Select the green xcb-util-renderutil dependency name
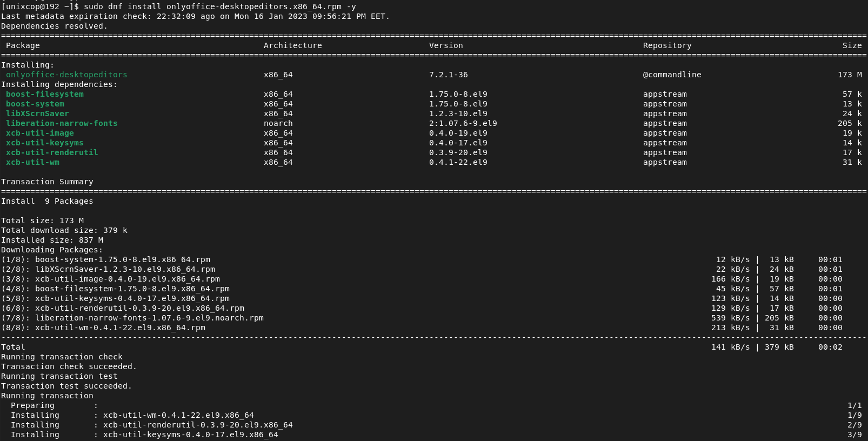 52,152
